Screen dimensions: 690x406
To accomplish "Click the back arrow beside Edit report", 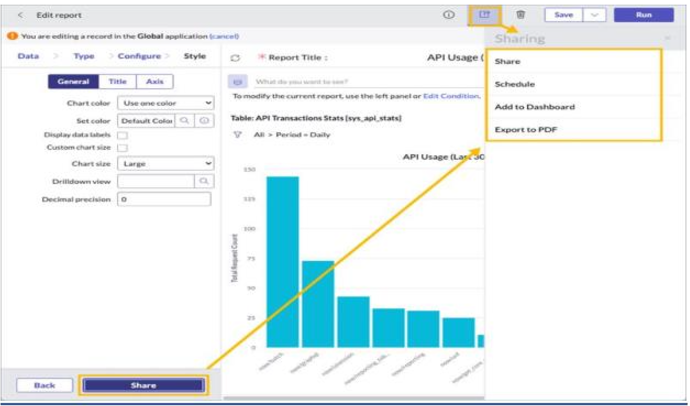I will point(20,15).
